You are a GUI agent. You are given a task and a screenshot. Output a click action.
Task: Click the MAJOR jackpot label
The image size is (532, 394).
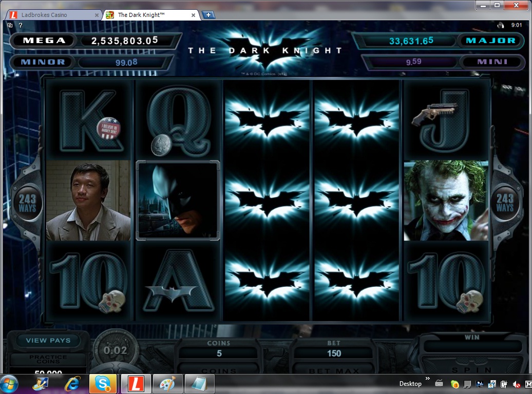(x=490, y=41)
